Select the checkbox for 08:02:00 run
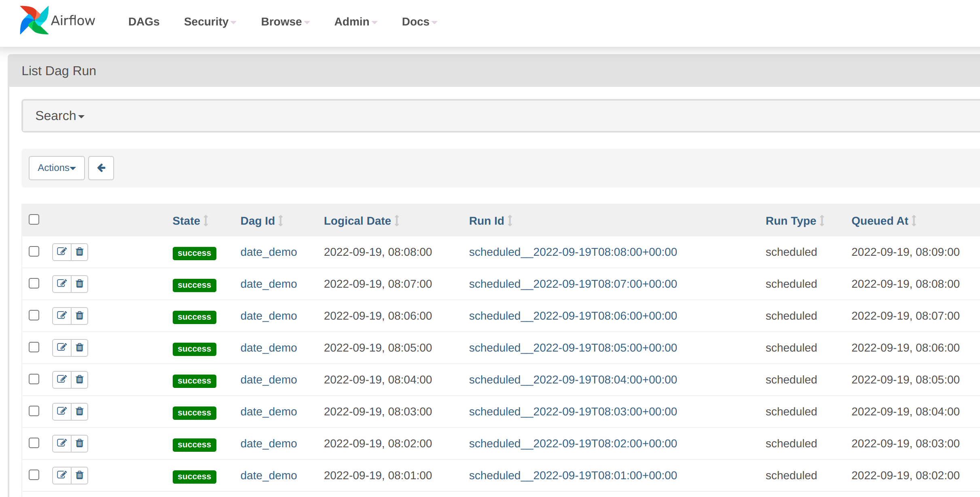Viewport: 980px width, 497px height. point(34,443)
